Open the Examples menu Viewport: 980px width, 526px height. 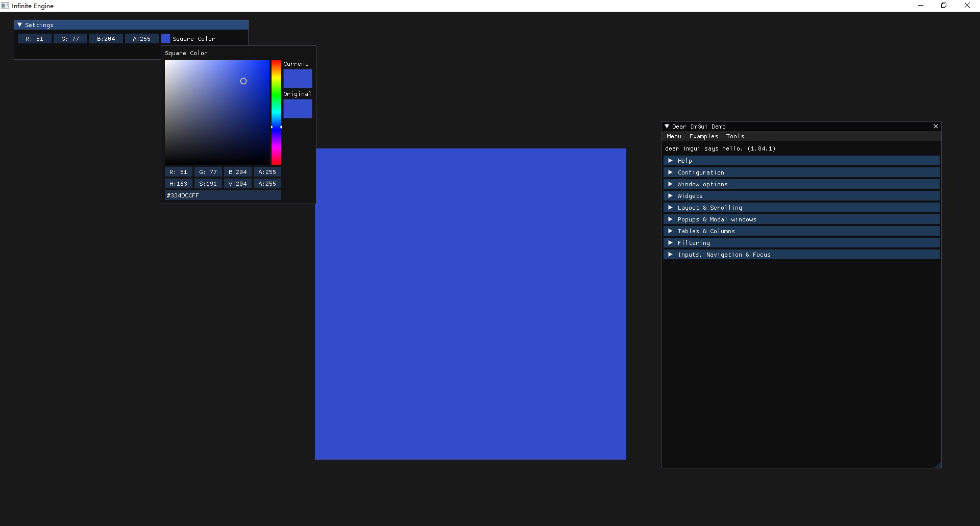click(703, 136)
